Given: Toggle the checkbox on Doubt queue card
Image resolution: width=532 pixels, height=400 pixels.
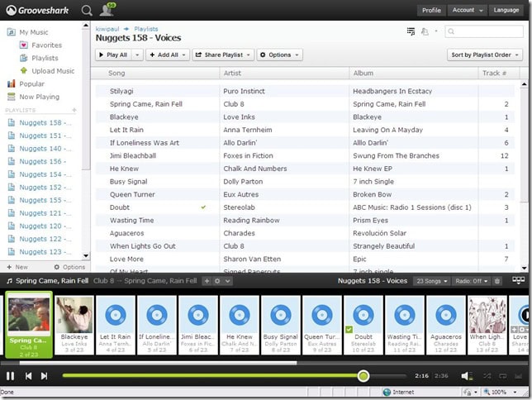Looking at the screenshot, I should [x=349, y=329].
